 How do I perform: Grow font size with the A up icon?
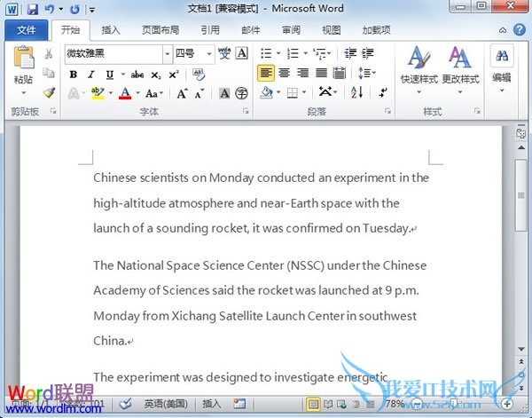point(182,93)
